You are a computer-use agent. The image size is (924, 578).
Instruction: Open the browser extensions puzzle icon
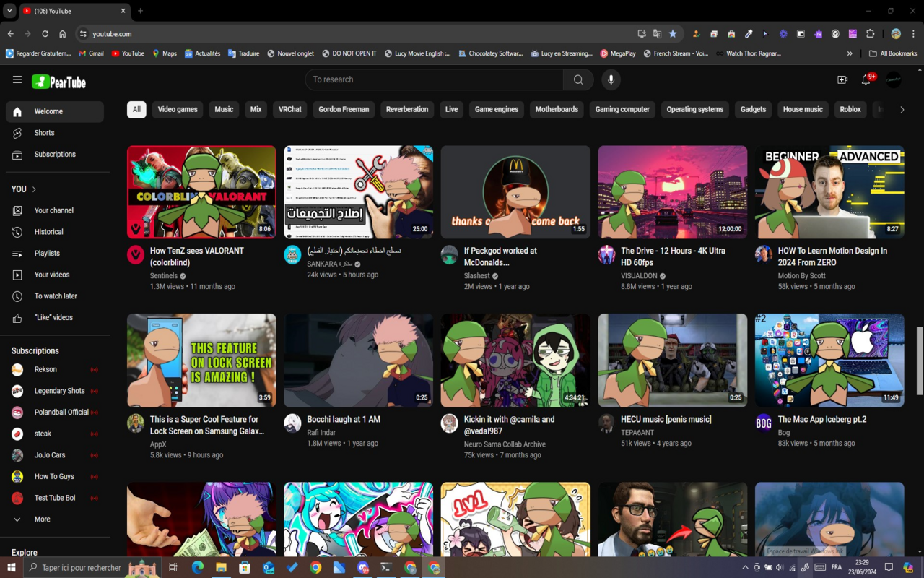click(x=870, y=33)
